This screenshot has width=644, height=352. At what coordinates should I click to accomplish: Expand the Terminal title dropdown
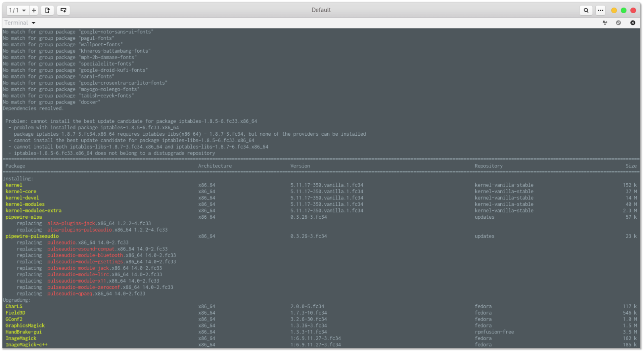20,23
